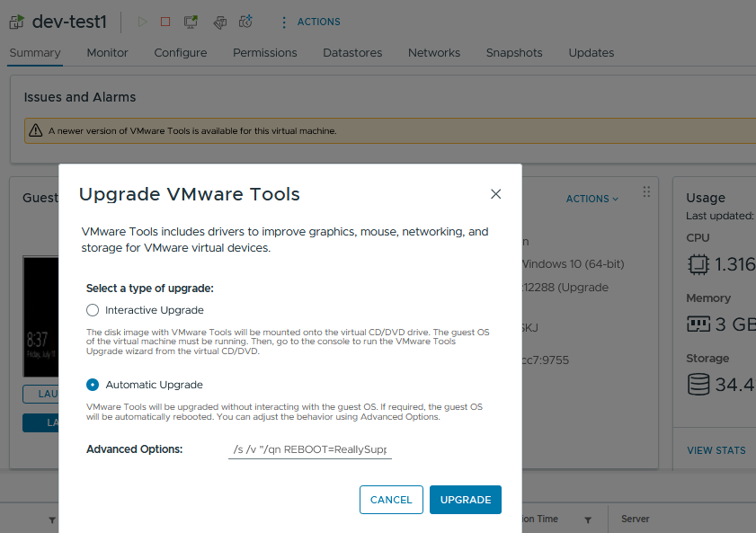
Task: Click the Advanced Options text field
Action: pos(310,449)
